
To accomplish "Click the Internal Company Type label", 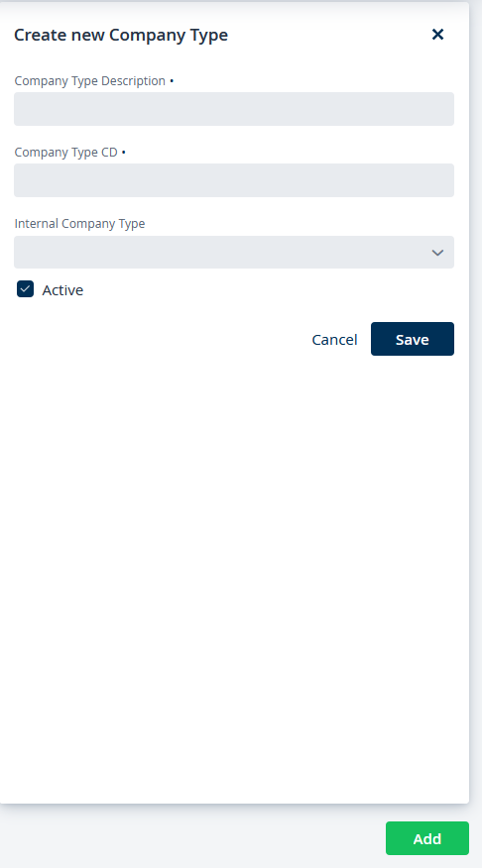I will 79,224.
